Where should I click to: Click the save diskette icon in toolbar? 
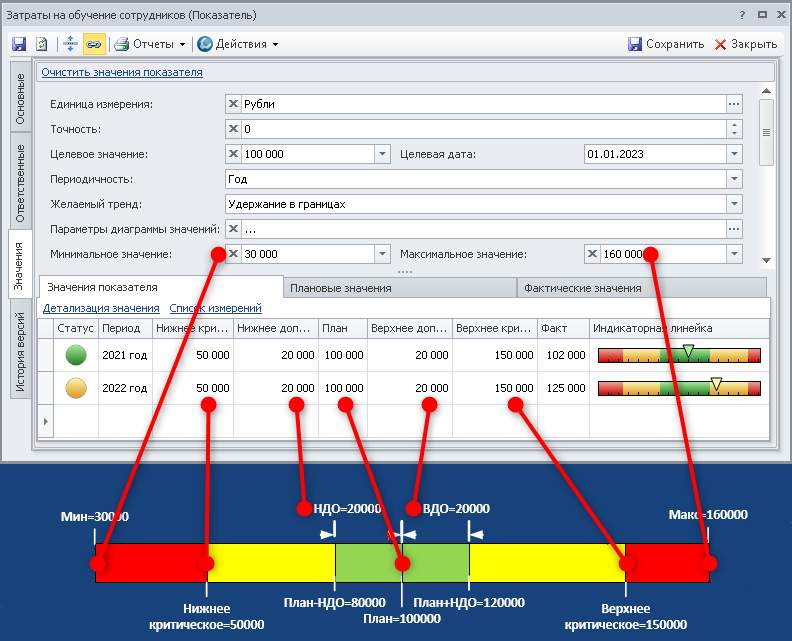coord(18,44)
